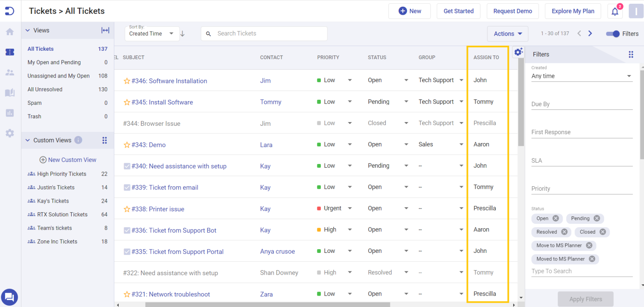The height and width of the screenshot is (307, 644).
Task: Remove the Resolved status filter chip
Action: 565,232
